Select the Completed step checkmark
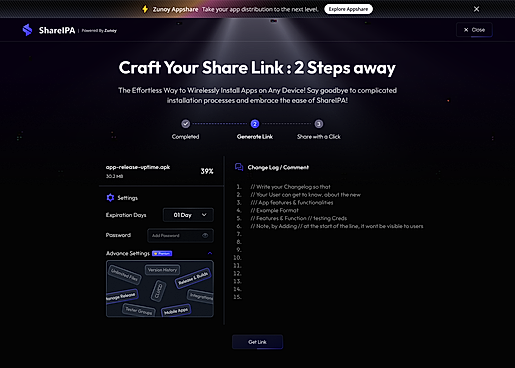515x368 pixels. point(186,124)
